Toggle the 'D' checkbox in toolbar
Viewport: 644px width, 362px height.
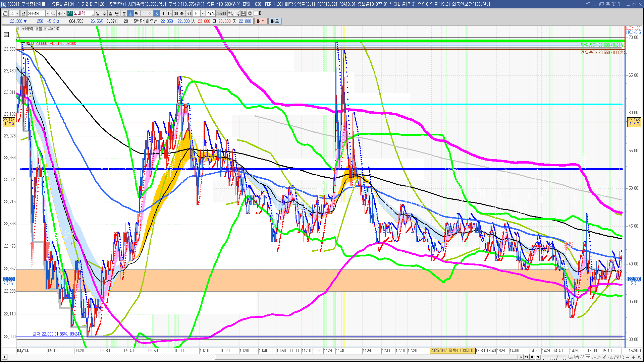[x=256, y=13]
